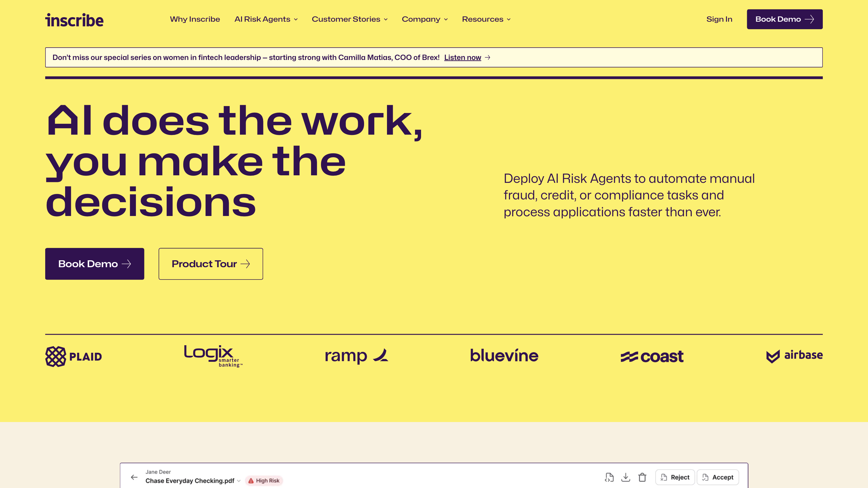Expand the AI Risk Agents menu
The height and width of the screenshot is (488, 868).
266,19
